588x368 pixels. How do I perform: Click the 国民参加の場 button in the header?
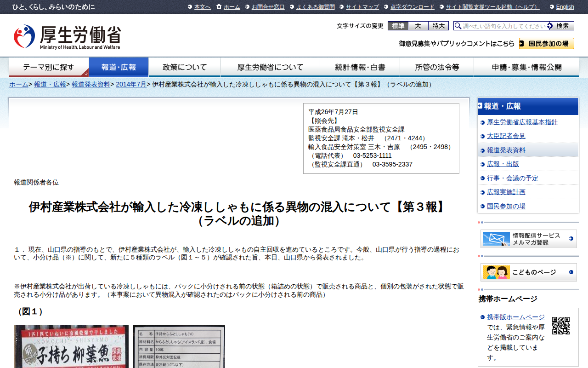pyautogui.click(x=547, y=44)
